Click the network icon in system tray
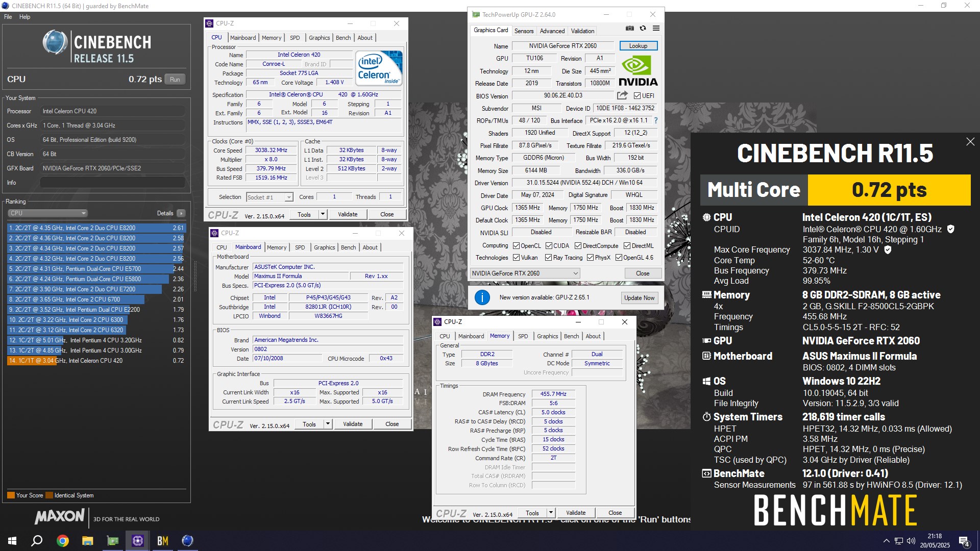This screenshot has width=980, height=551. (x=899, y=541)
